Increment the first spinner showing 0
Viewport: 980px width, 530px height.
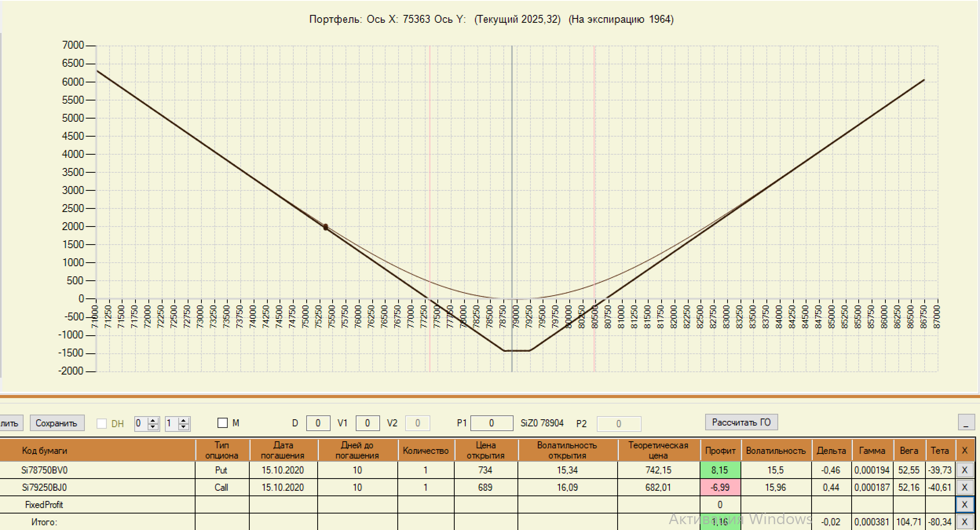(154, 420)
